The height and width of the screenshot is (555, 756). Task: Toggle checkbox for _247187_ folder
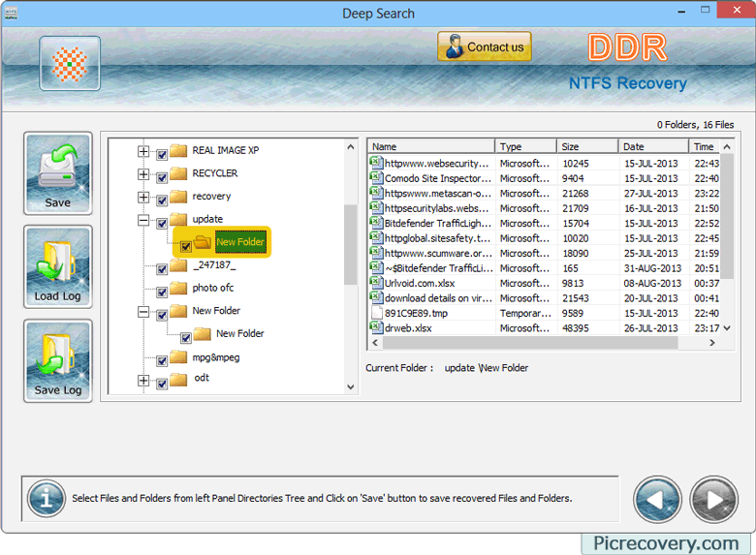(x=162, y=269)
